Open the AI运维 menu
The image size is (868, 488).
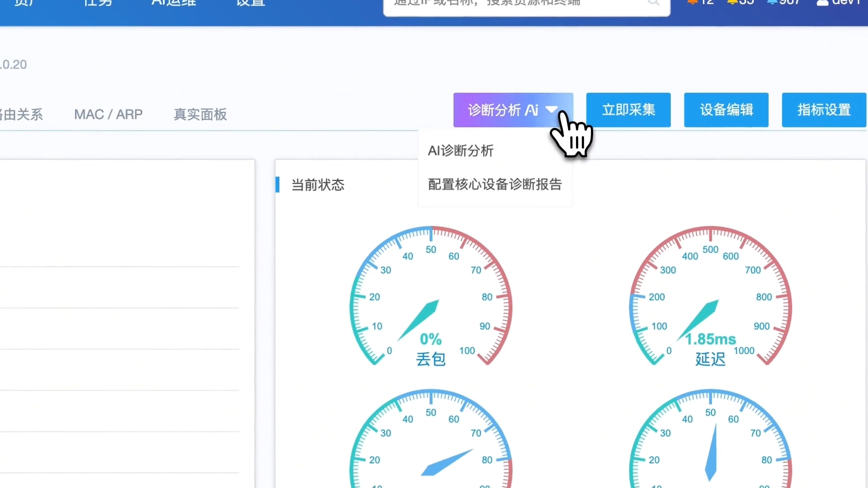173,4
